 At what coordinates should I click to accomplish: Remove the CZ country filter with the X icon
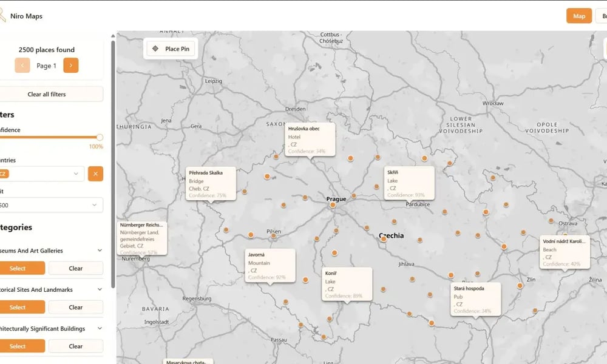(95, 174)
